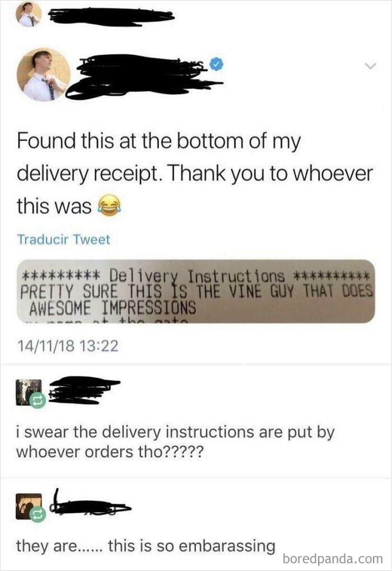The image size is (392, 571).
Task: Open the delivery receipt photo
Action: [x=195, y=291]
